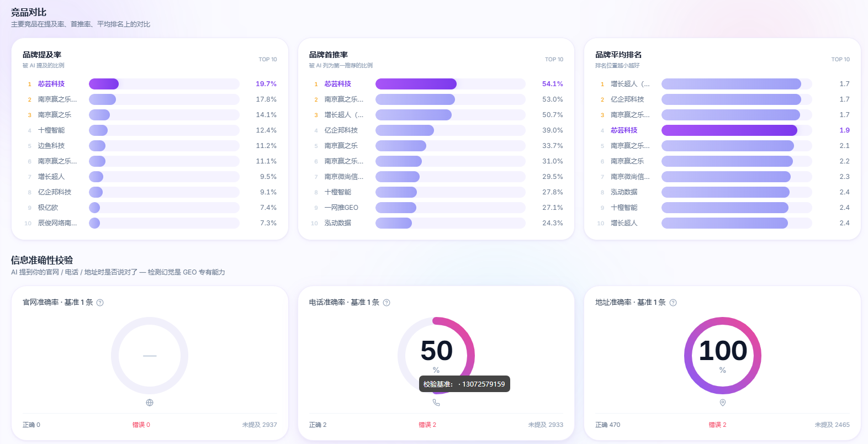Click 未提及 2937 in the 官网 card

(x=260, y=425)
